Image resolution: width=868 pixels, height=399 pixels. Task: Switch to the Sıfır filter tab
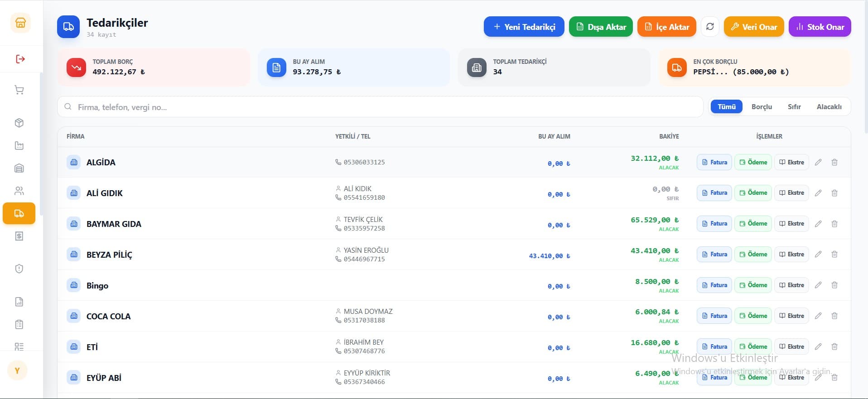[x=794, y=106]
